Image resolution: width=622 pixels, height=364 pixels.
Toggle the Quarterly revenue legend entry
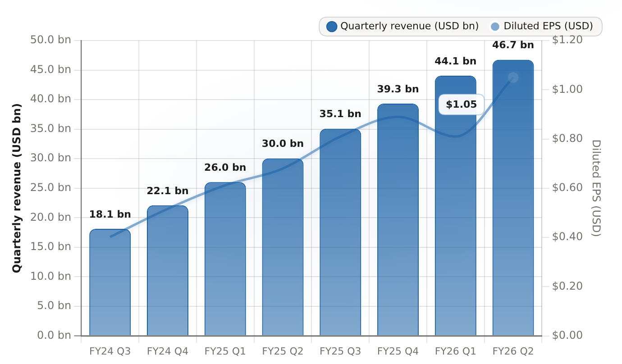click(402, 26)
